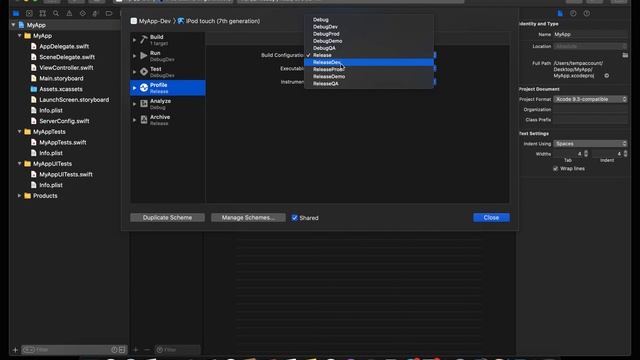Click the source-control status filter icon

coord(122,350)
